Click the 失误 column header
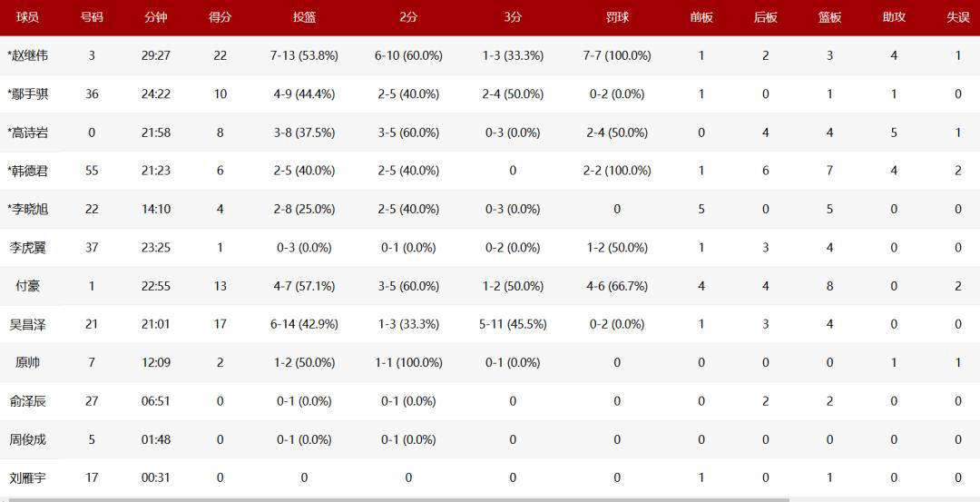This screenshot has width=980, height=502. [x=958, y=17]
